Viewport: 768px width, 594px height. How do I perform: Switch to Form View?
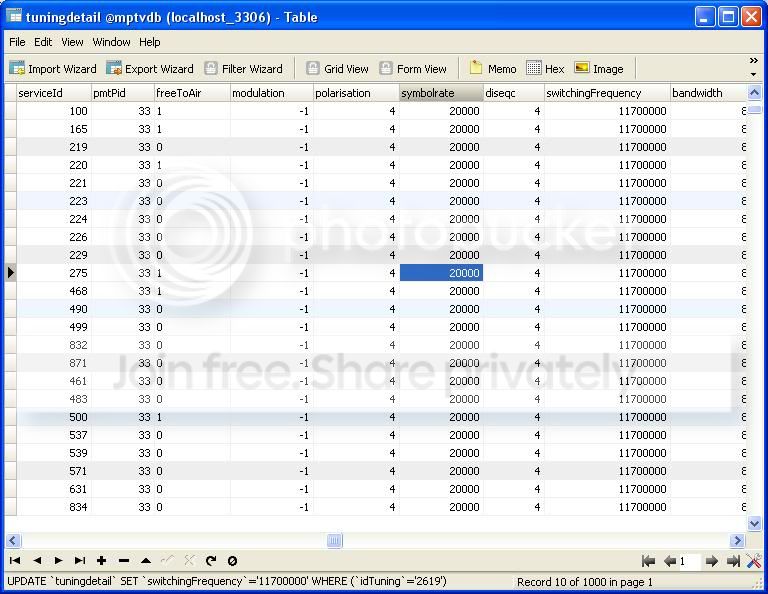point(413,69)
